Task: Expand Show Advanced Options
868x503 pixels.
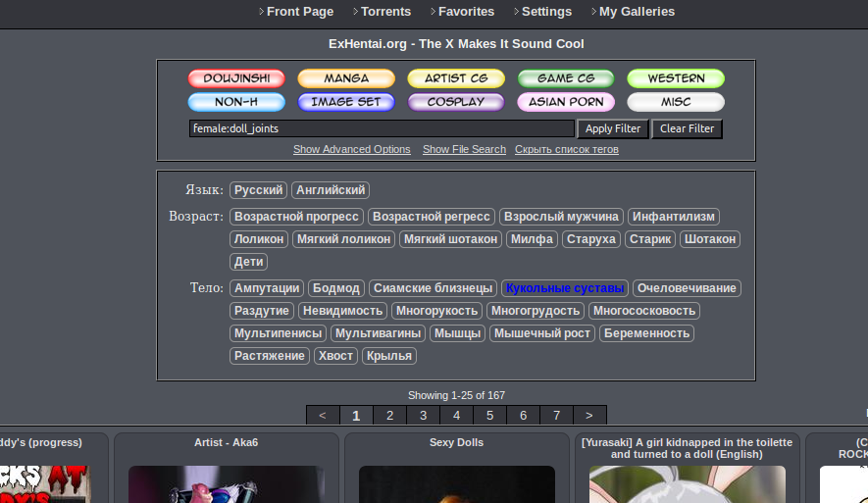Action: pyautogui.click(x=351, y=149)
